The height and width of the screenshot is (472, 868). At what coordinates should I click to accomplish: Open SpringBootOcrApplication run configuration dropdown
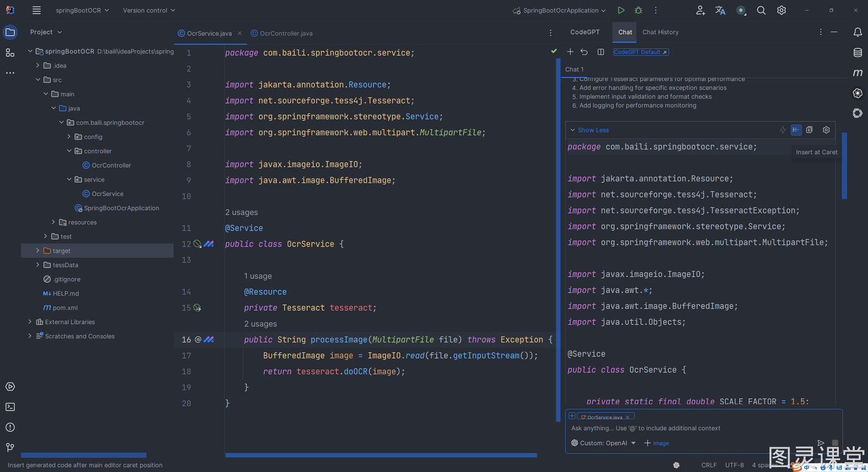[559, 10]
